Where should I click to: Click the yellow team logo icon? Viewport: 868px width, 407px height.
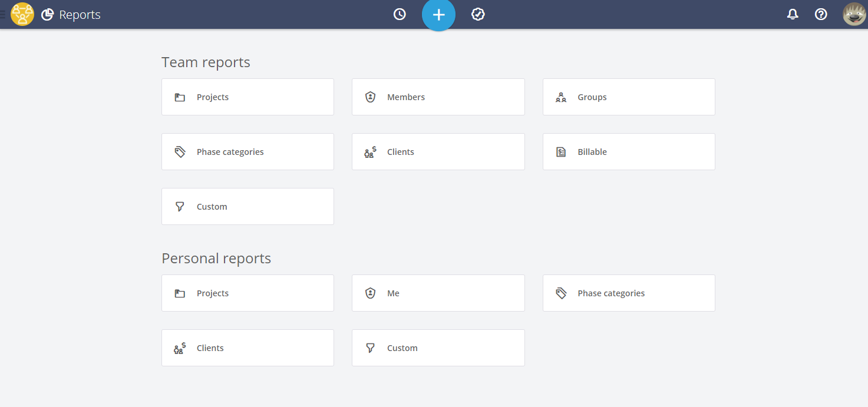[x=22, y=14]
